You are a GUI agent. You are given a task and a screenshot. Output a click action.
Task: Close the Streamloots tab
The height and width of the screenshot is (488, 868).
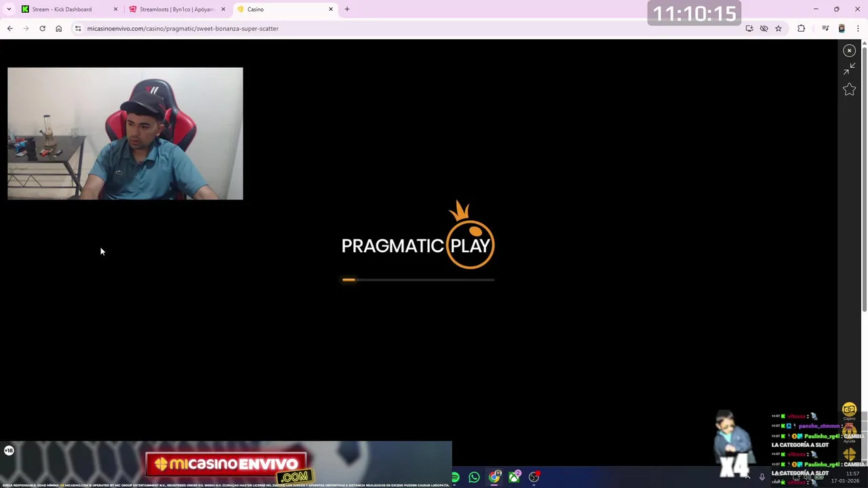coord(223,9)
